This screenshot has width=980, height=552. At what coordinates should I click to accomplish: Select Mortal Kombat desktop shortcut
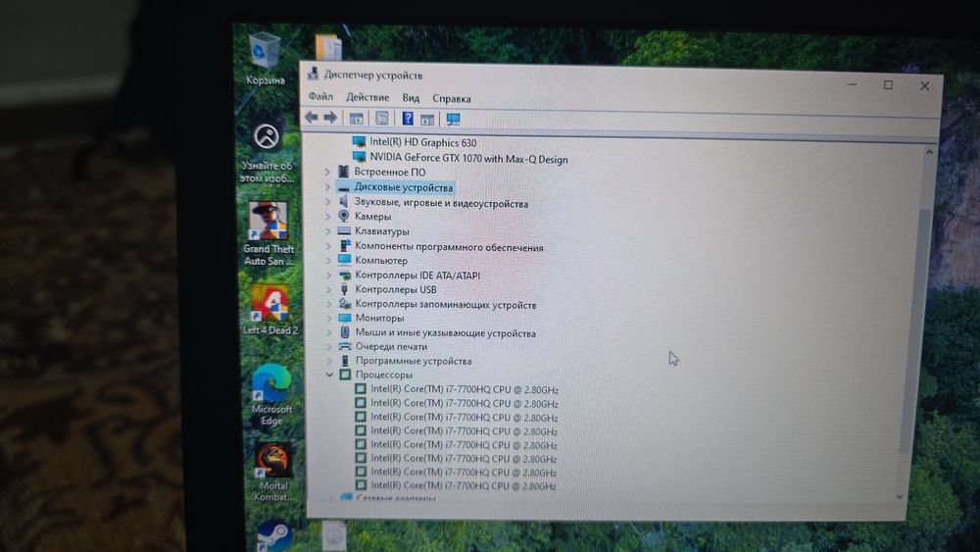click(x=273, y=472)
